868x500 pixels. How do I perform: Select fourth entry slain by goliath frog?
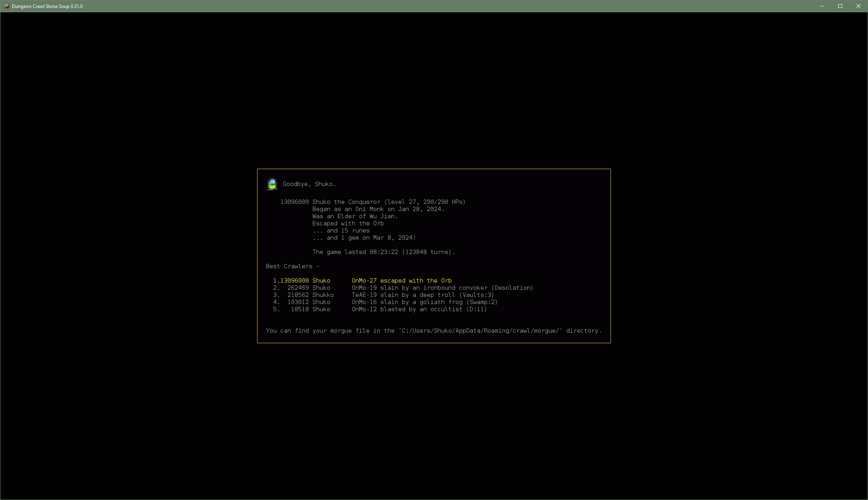pos(385,302)
